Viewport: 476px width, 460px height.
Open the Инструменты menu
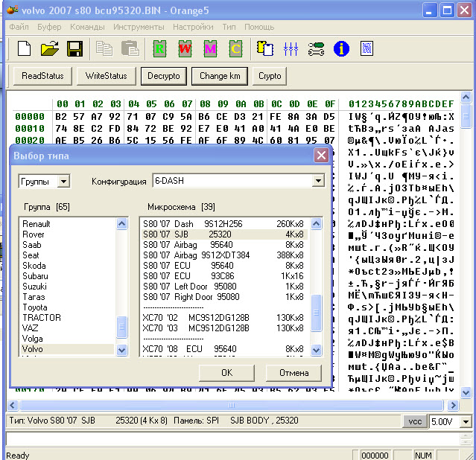139,27
